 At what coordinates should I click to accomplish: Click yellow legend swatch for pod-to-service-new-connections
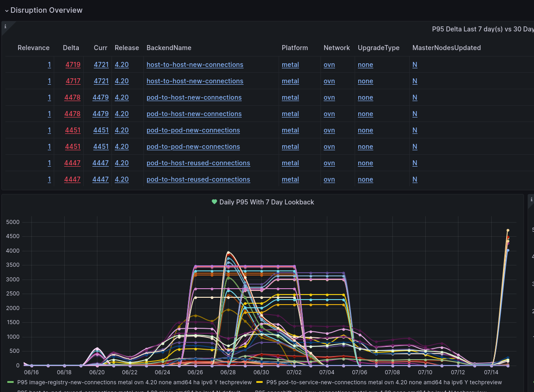click(259, 382)
